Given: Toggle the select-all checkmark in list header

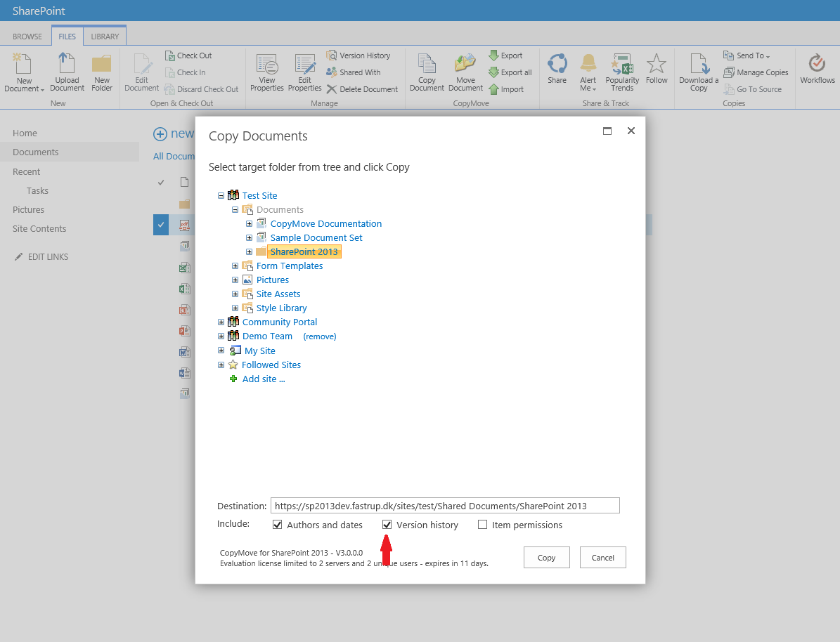Looking at the screenshot, I should (x=161, y=183).
